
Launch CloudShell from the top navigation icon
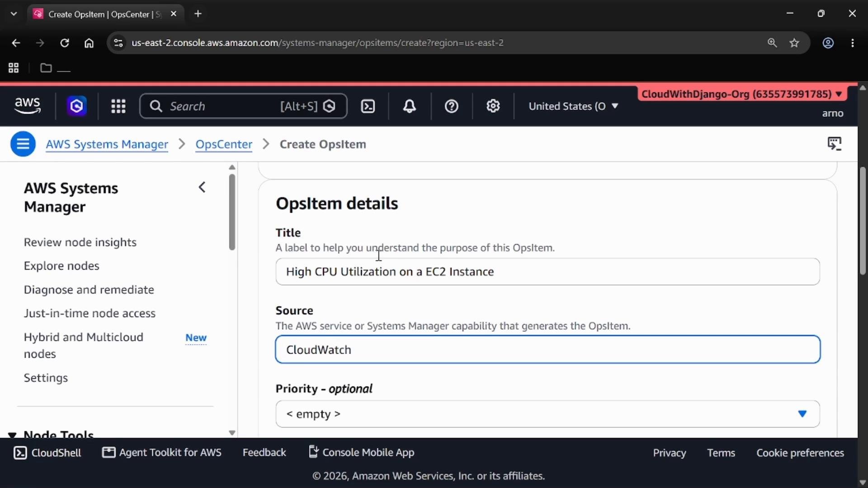[x=368, y=106]
